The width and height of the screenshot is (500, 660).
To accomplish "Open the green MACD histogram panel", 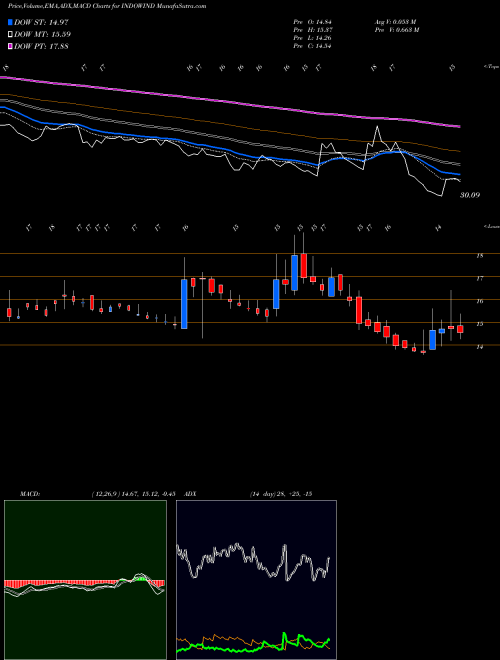I will coord(85,580).
